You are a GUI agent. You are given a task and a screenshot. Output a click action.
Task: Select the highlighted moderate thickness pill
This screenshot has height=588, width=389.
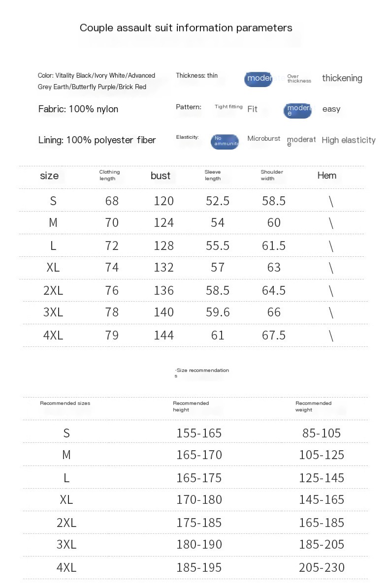(x=259, y=79)
